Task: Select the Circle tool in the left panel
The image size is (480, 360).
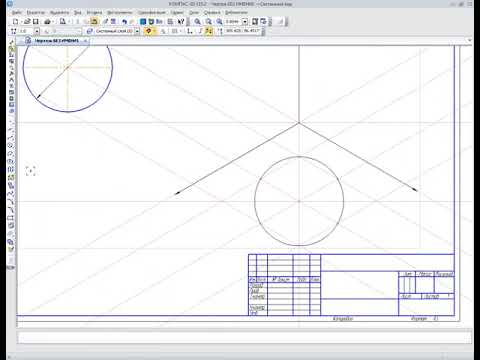Action: [x=12, y=145]
